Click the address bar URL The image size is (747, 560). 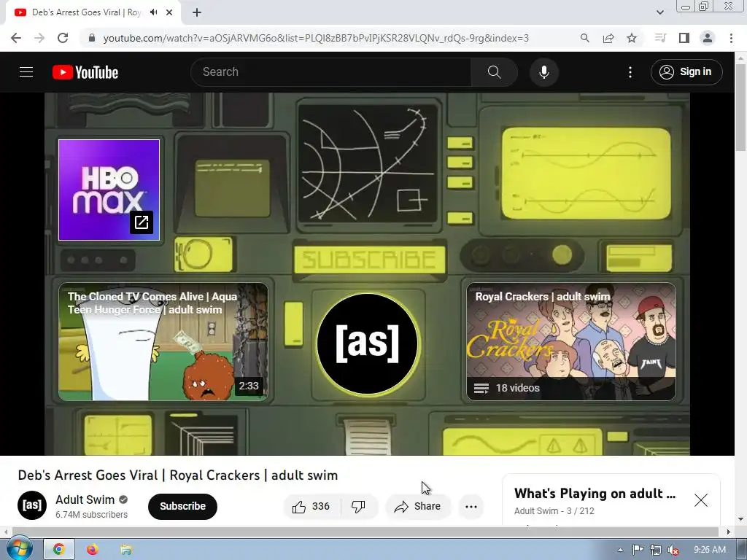[316, 38]
